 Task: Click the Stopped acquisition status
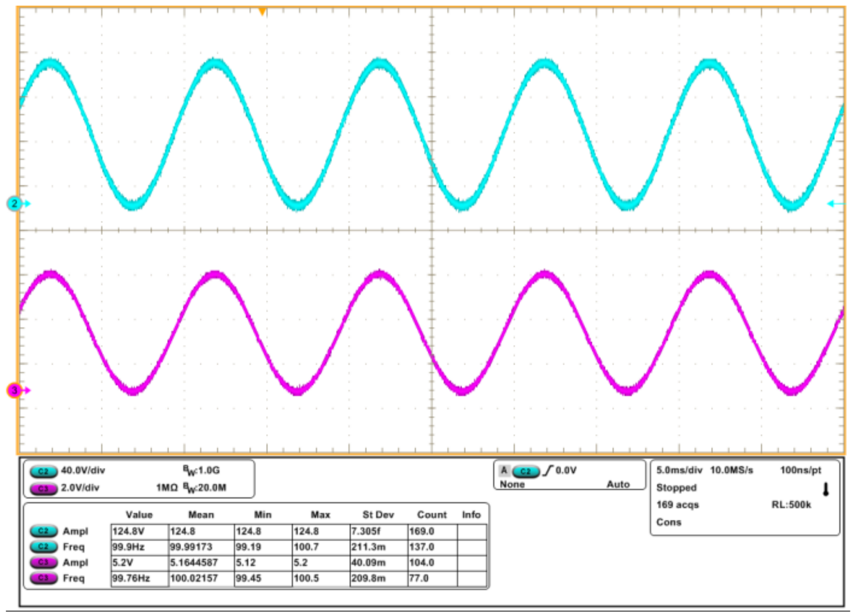pos(676,488)
